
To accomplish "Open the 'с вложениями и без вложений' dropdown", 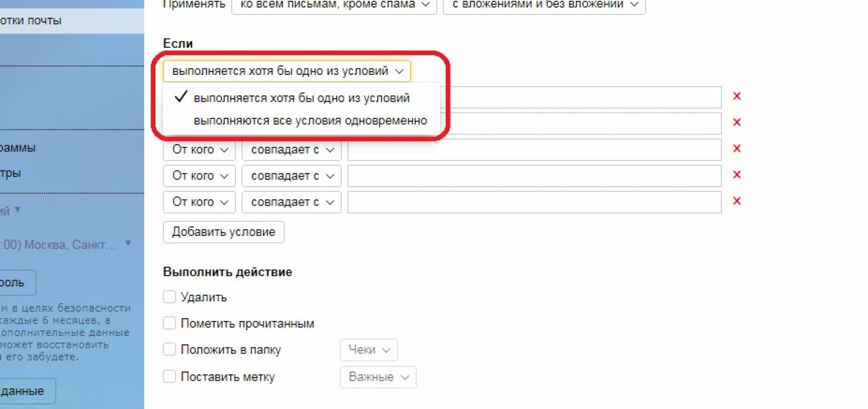I will pos(544,5).
